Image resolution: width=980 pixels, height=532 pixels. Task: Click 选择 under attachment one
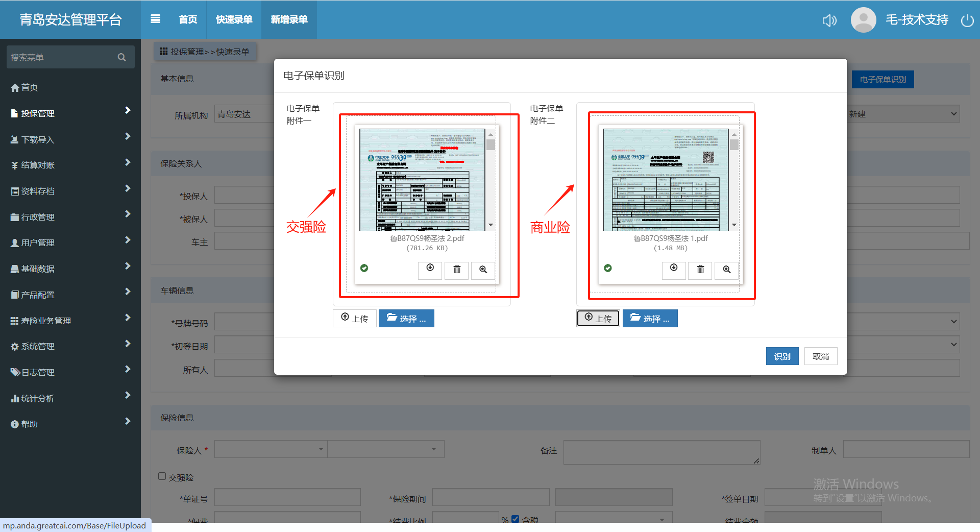coord(406,318)
